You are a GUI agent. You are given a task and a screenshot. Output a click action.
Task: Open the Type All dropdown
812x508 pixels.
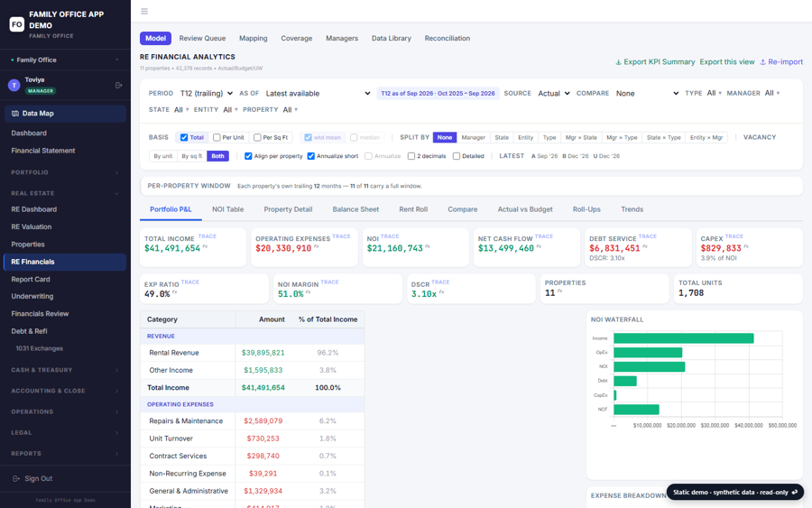(x=715, y=93)
